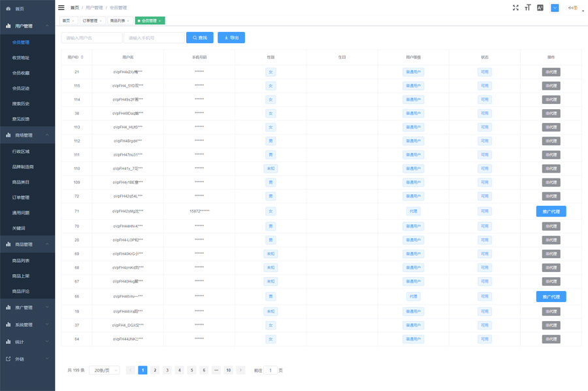This screenshot has height=391, width=588.
Task: Click the language switch icon
Action: [540, 8]
